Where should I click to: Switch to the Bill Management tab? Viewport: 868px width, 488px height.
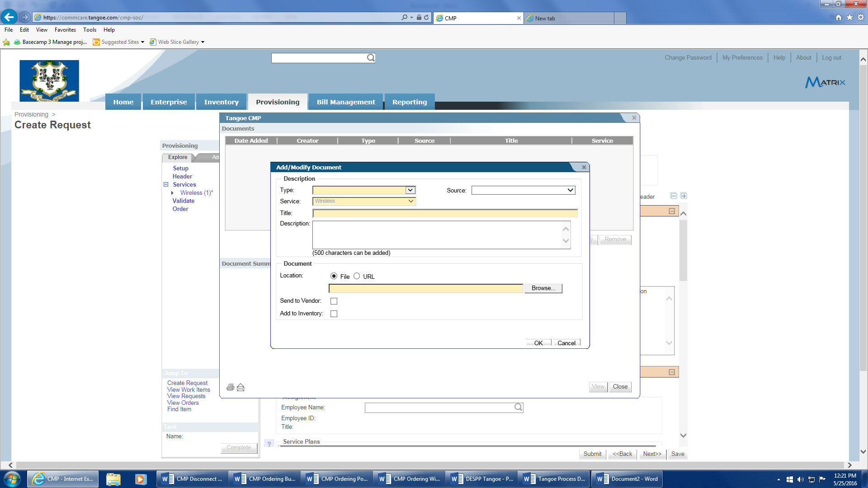click(346, 102)
